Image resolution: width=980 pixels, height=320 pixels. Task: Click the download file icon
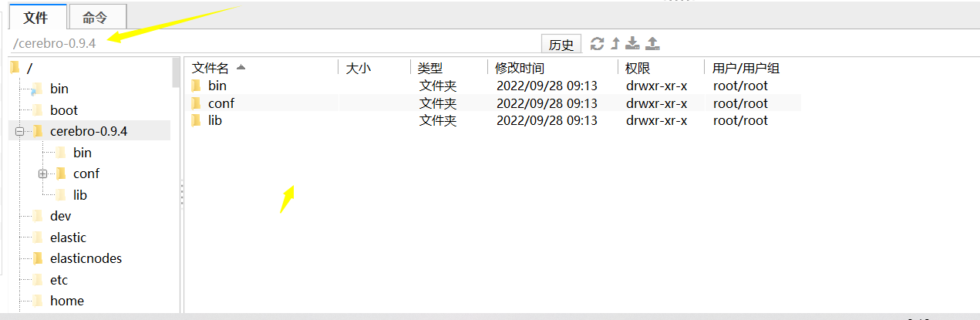tap(633, 44)
